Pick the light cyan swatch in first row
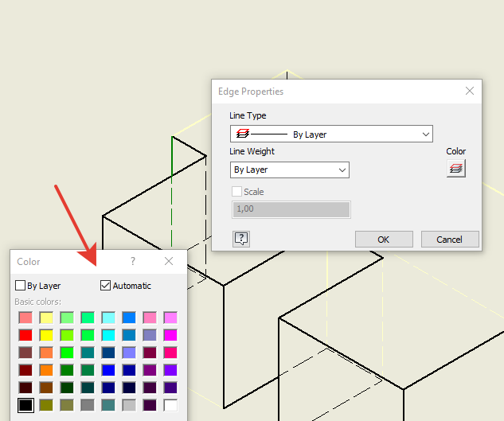 pos(108,318)
